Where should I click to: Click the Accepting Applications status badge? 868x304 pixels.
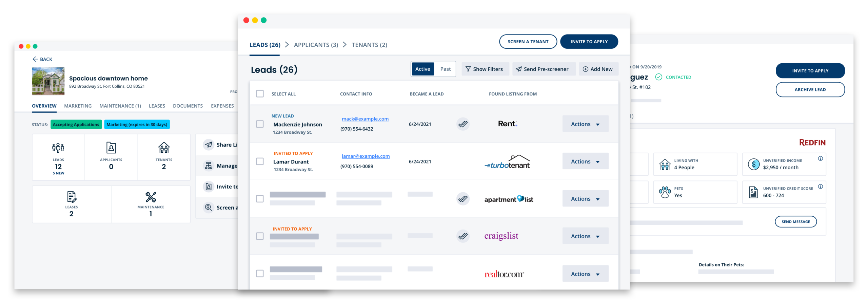pyautogui.click(x=76, y=125)
